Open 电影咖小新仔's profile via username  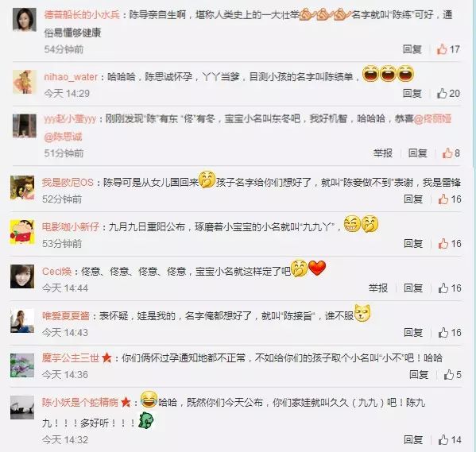71,226
